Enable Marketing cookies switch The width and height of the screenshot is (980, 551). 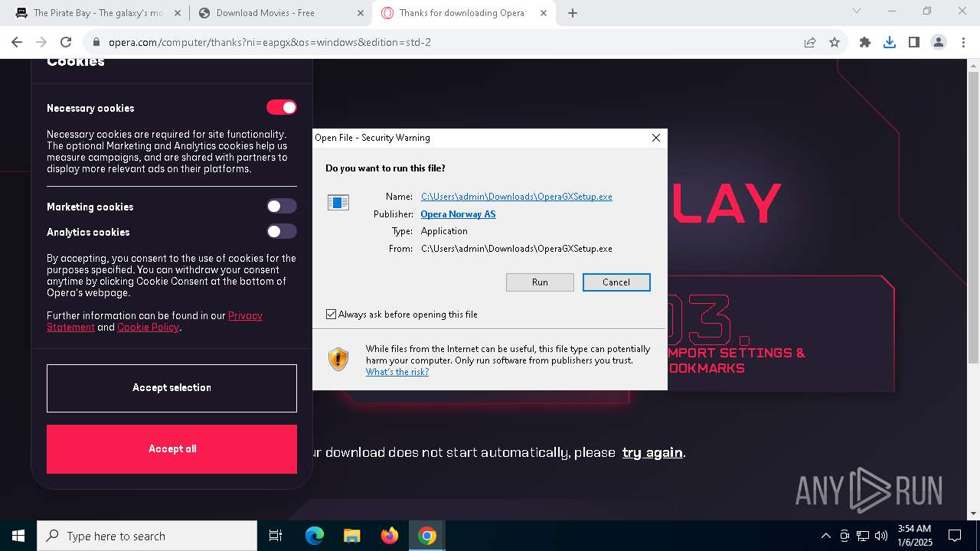click(281, 206)
